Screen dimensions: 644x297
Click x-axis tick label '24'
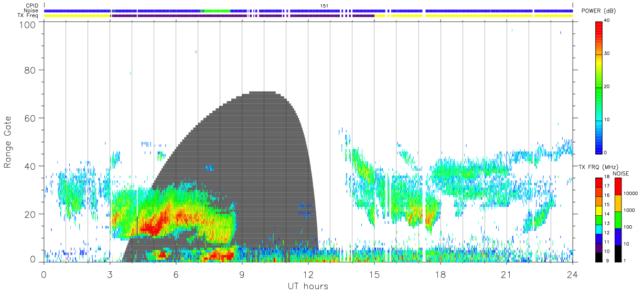click(x=573, y=274)
